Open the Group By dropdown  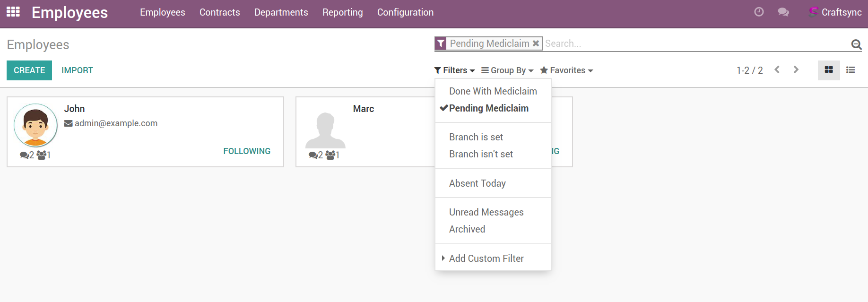point(507,70)
